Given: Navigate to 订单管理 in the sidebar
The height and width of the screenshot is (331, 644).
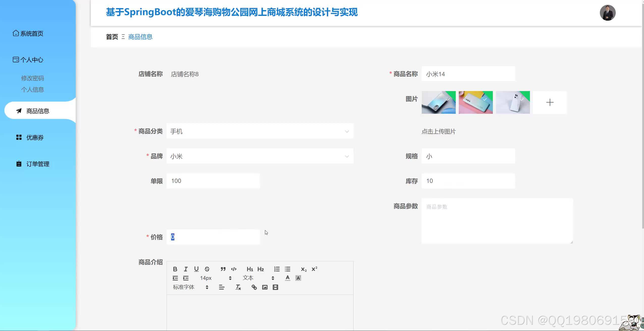Looking at the screenshot, I should (38, 163).
